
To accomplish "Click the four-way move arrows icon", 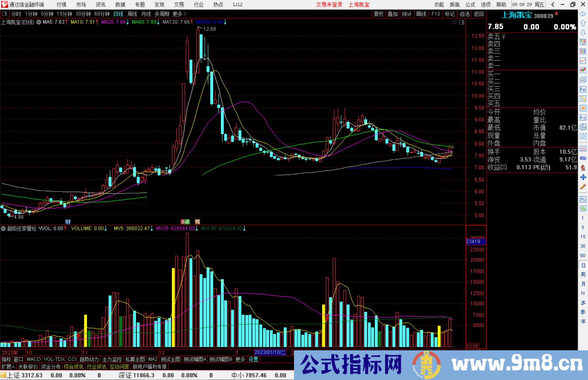I will (x=583, y=177).
